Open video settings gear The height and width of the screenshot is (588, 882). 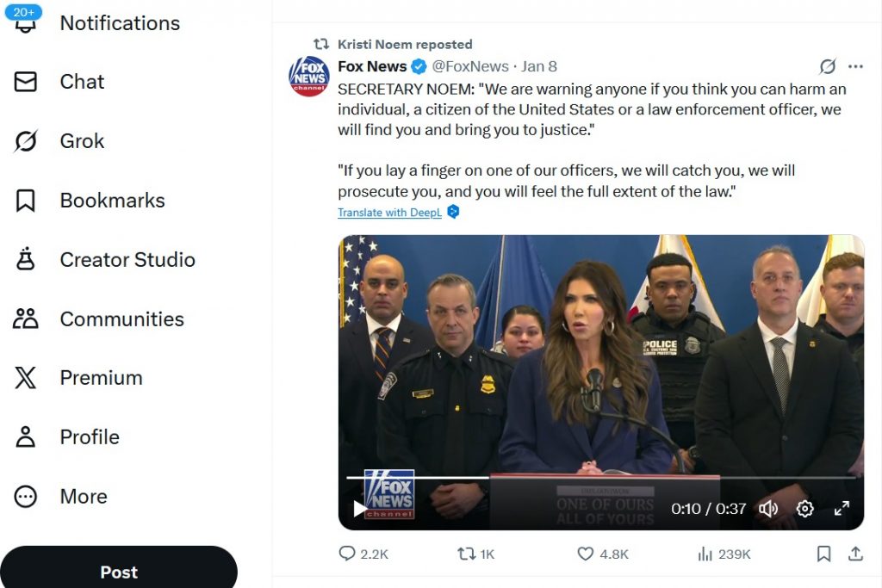pyautogui.click(x=805, y=509)
